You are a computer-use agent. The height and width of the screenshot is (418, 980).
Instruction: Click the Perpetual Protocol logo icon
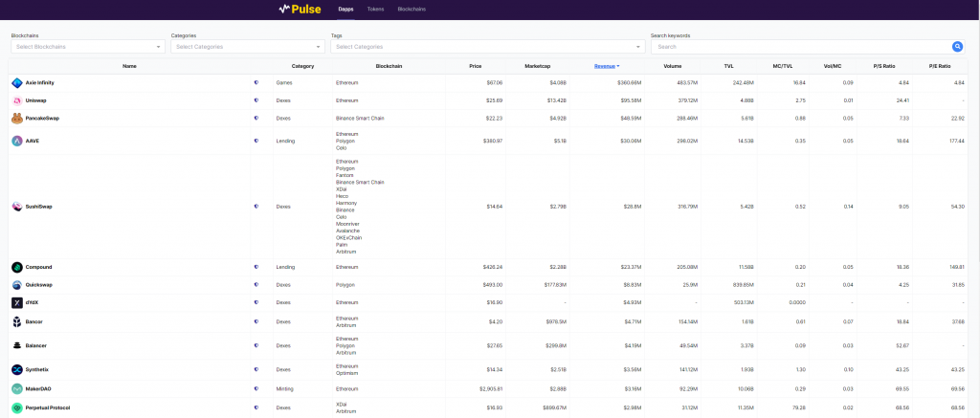pos(17,407)
